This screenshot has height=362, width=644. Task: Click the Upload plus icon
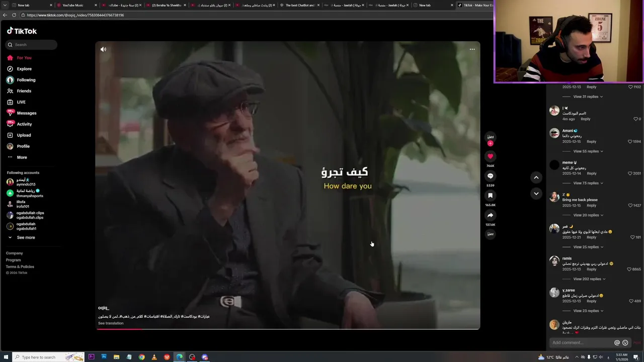point(10,135)
